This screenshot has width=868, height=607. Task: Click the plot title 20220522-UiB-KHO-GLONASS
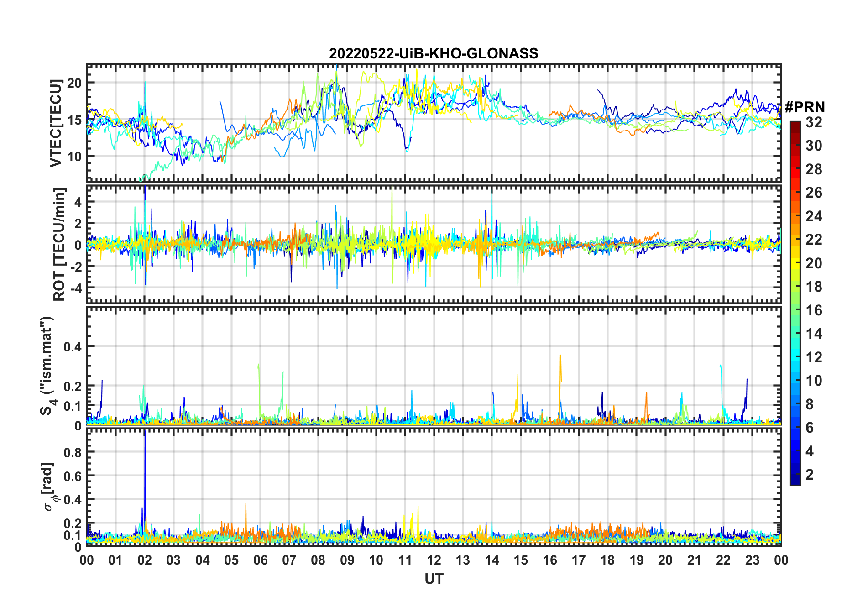pyautogui.click(x=434, y=53)
